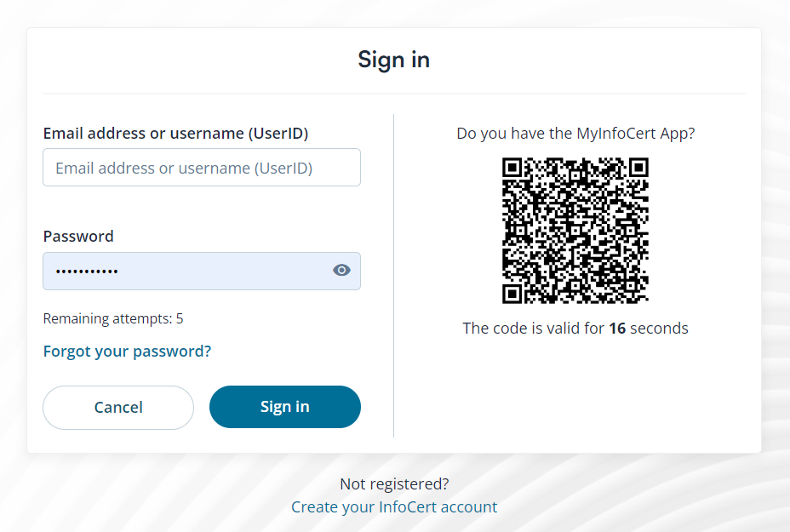Click the Not registered? text
This screenshot has width=790, height=532.
(394, 483)
